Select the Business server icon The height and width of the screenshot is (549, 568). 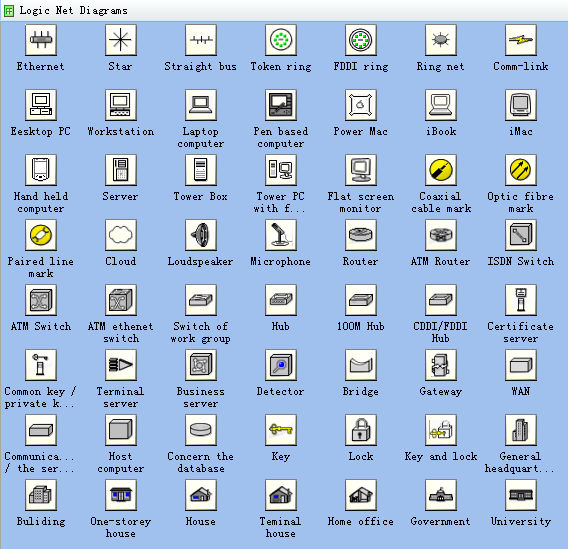(x=201, y=365)
